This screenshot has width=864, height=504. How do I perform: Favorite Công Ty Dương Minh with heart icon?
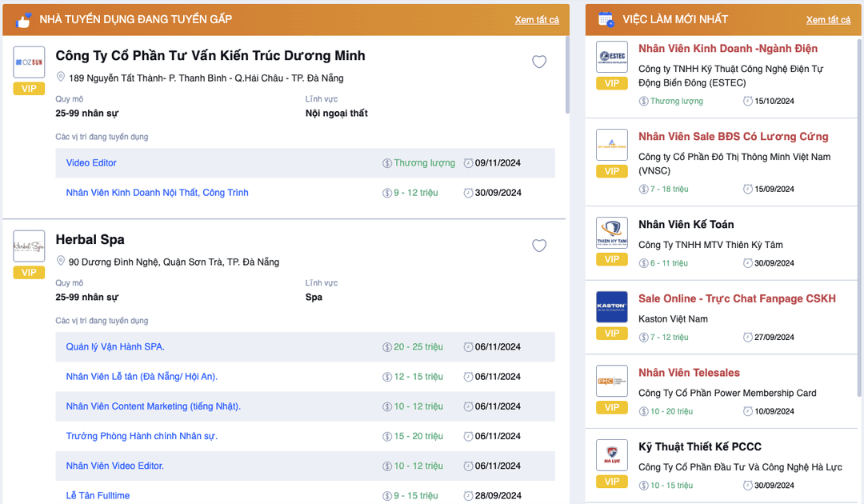coord(539,62)
